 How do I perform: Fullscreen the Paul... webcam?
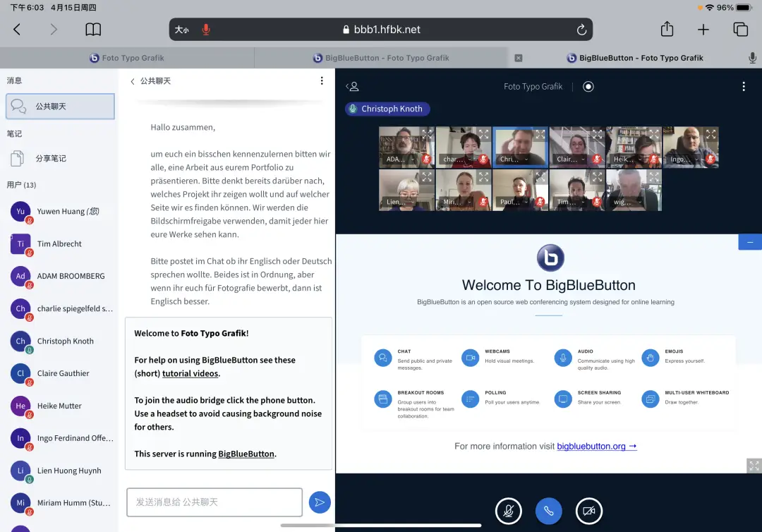tap(540, 177)
